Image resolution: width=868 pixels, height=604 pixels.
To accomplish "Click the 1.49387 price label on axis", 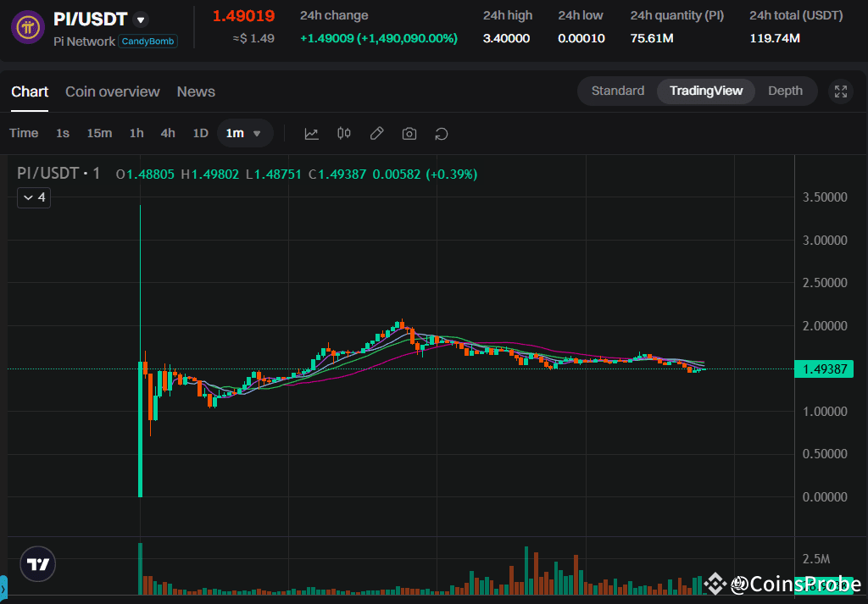I will coord(825,368).
